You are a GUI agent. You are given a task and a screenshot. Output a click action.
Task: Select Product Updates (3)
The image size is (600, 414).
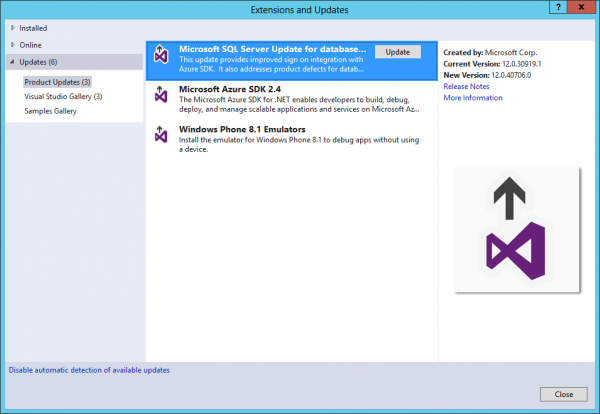point(57,82)
